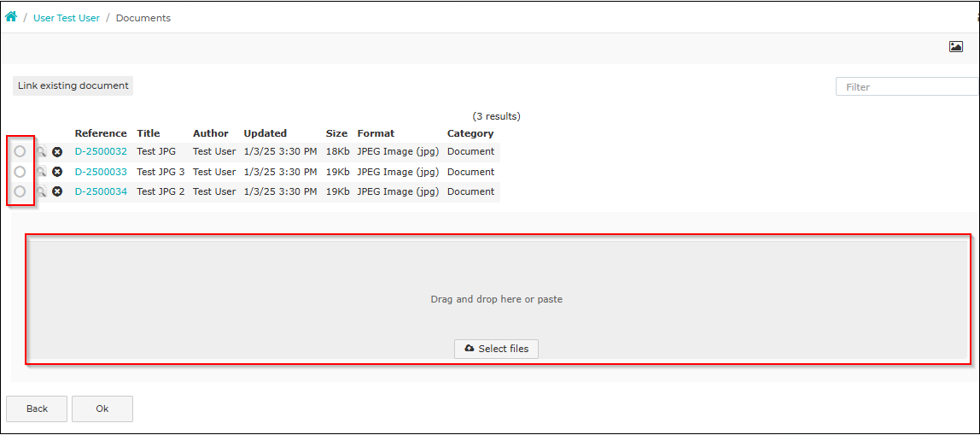
Task: Confirm with the Ok button
Action: (102, 409)
